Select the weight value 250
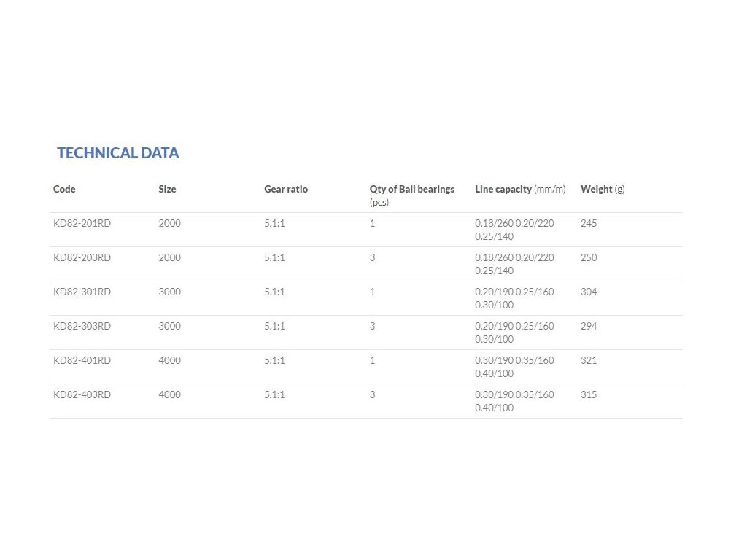This screenshot has height=560, width=747. coord(589,257)
